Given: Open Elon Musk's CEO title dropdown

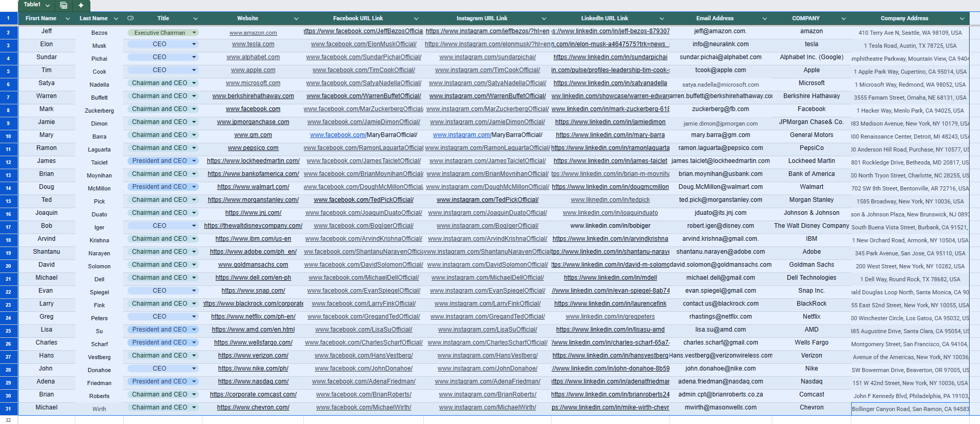Looking at the screenshot, I should [163, 44].
